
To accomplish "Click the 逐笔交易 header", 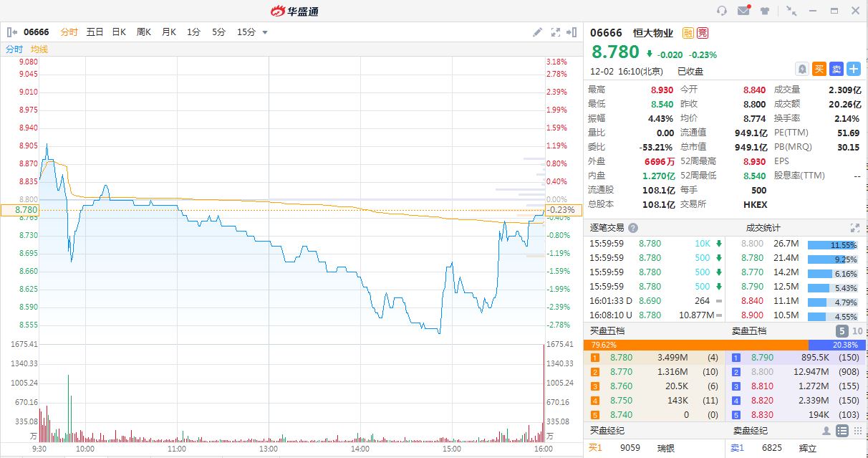I will pyautogui.click(x=607, y=228).
